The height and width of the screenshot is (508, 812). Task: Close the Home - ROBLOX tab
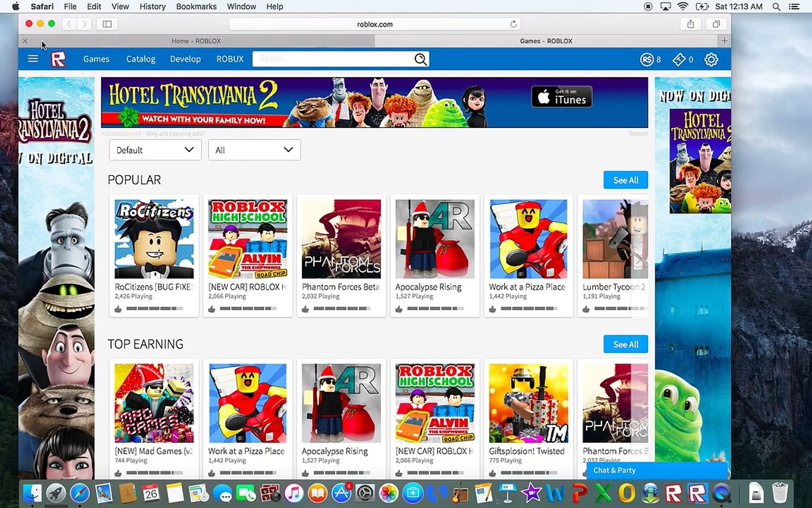click(25, 41)
